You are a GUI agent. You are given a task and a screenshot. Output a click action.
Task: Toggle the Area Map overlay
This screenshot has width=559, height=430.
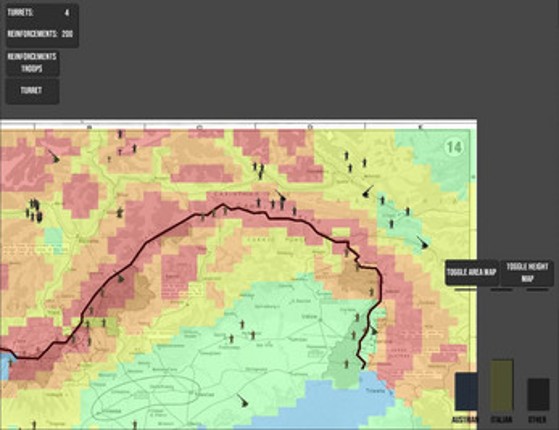(472, 272)
